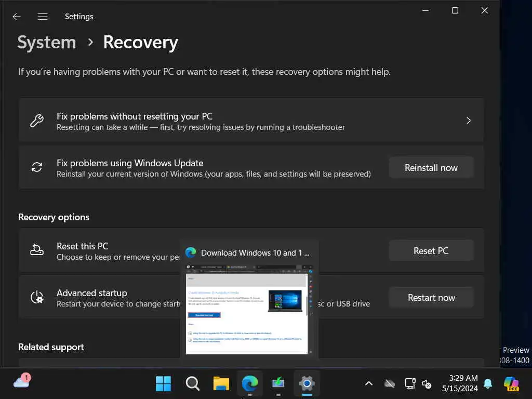The image size is (532, 399).
Task: Click the Windows Update sync arrows icon
Action: click(37, 167)
